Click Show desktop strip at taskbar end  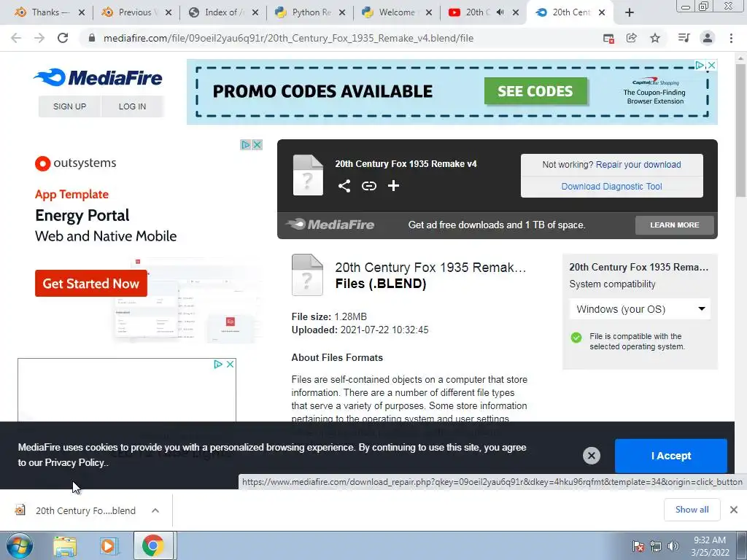click(x=743, y=546)
